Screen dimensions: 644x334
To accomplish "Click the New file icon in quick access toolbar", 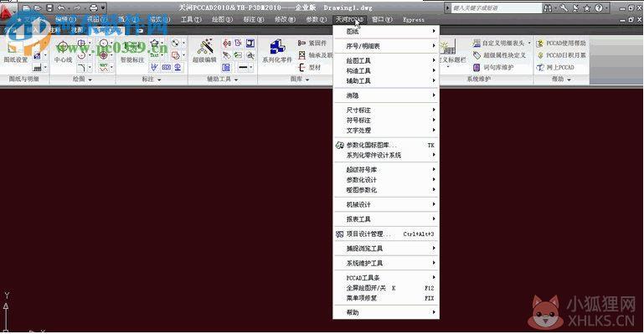I will [26, 8].
